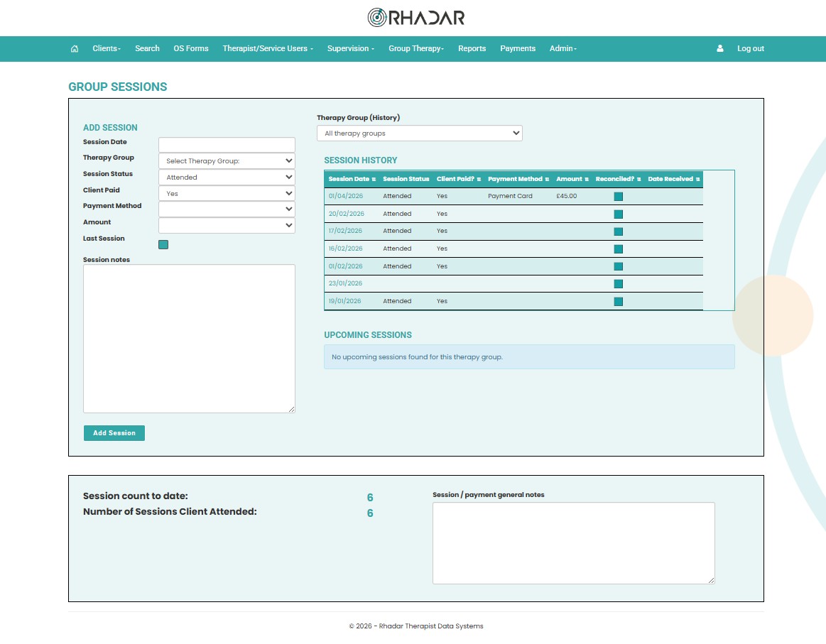Click the no upcoming sessions notice
The image size is (826, 644).
(x=529, y=357)
